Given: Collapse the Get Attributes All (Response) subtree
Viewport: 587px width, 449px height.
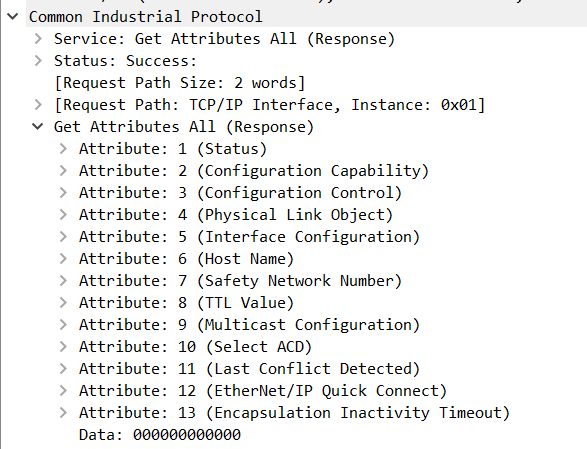Looking at the screenshot, I should click(37, 127).
